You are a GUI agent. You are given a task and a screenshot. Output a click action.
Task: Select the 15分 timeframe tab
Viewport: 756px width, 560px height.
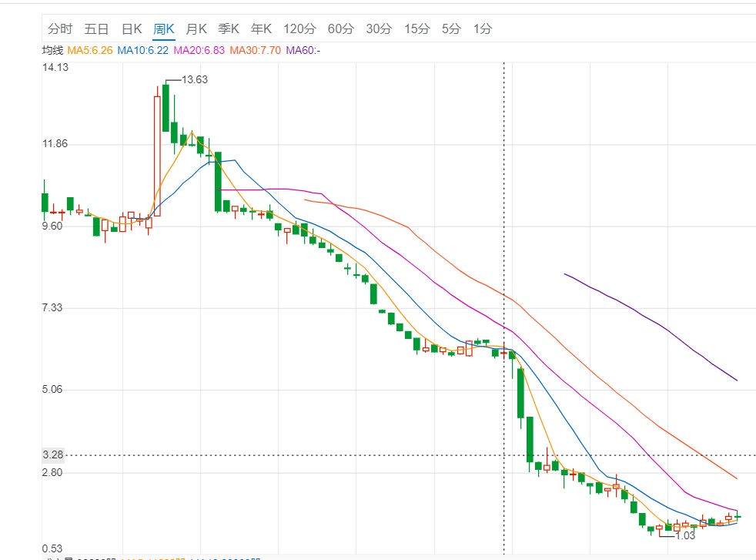[x=416, y=29]
